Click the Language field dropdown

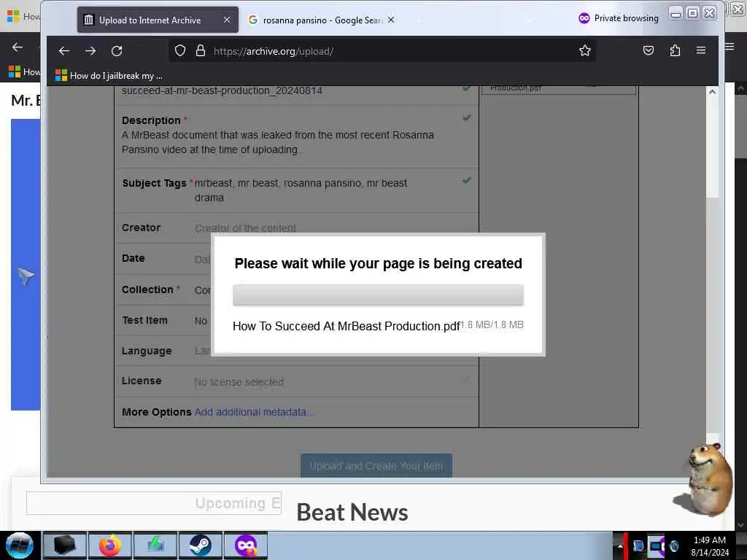pyautogui.click(x=203, y=351)
